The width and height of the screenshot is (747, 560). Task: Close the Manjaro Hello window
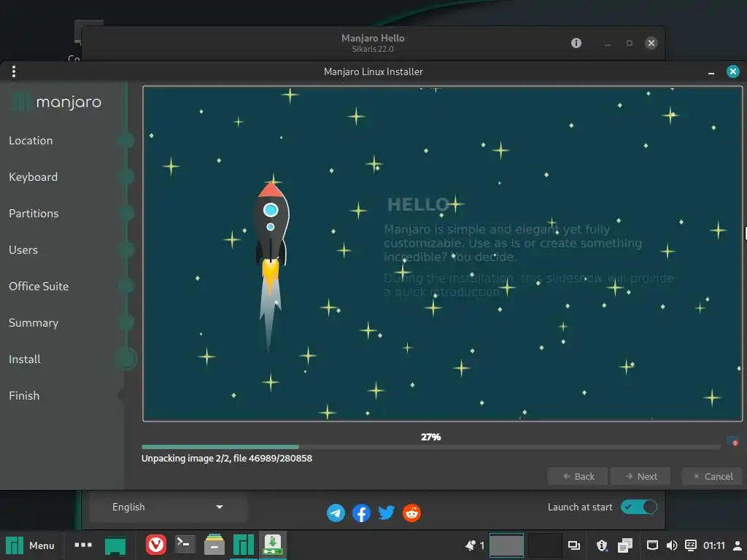tap(651, 43)
